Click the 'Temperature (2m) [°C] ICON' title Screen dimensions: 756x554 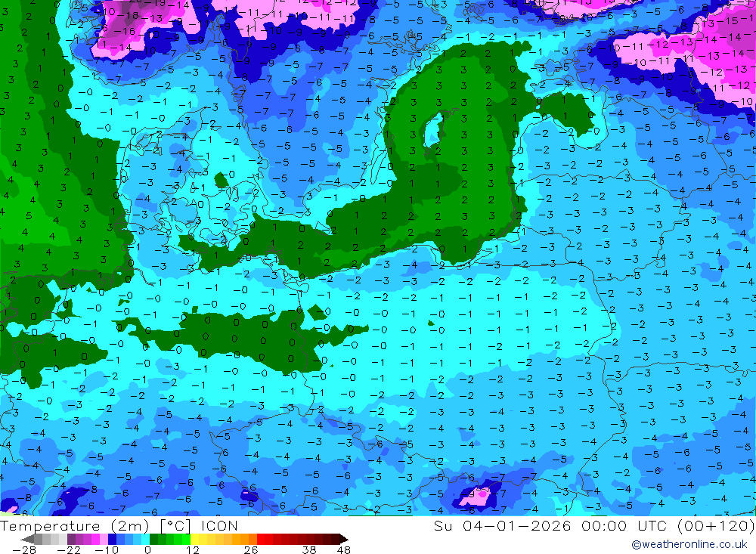[119, 525]
